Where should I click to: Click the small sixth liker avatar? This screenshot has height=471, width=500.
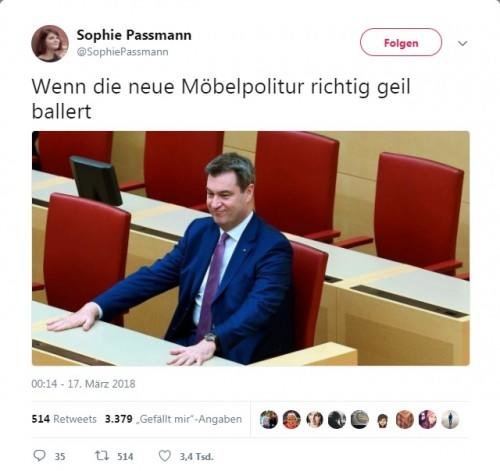coord(382,421)
